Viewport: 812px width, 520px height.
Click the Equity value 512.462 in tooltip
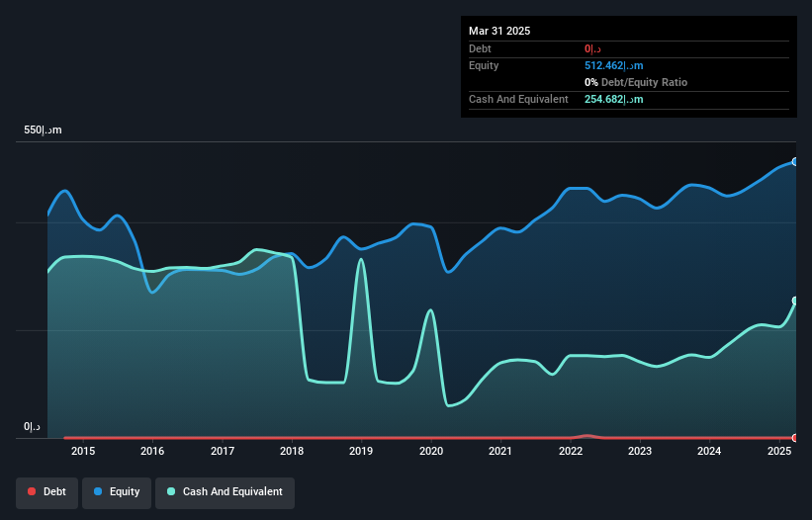click(x=613, y=65)
